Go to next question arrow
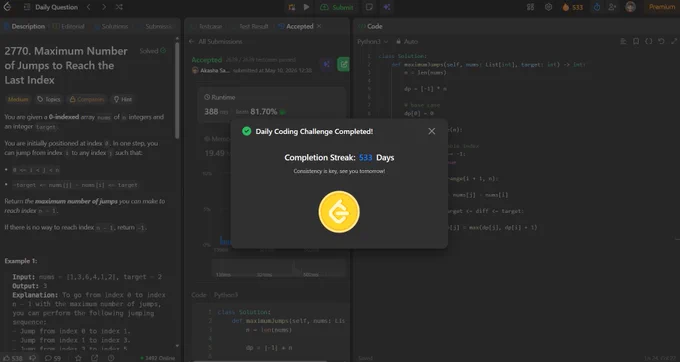680x362 pixels. (104, 7)
